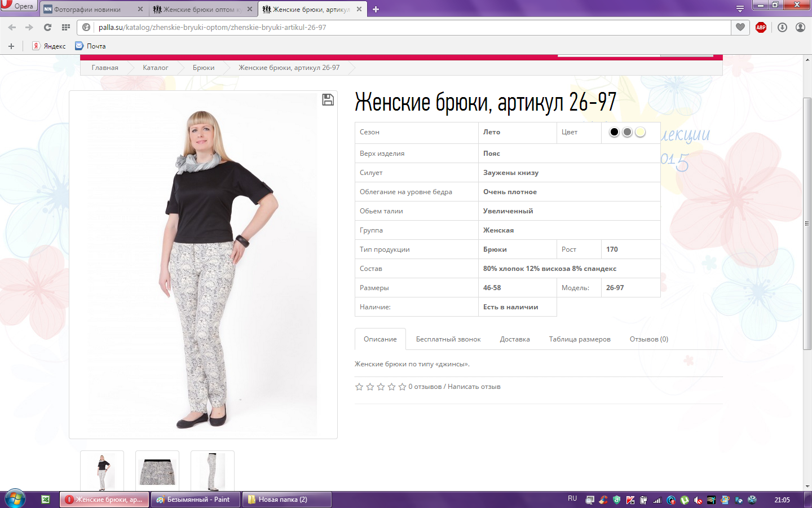Open the Отзывов (0) tab

click(649, 339)
